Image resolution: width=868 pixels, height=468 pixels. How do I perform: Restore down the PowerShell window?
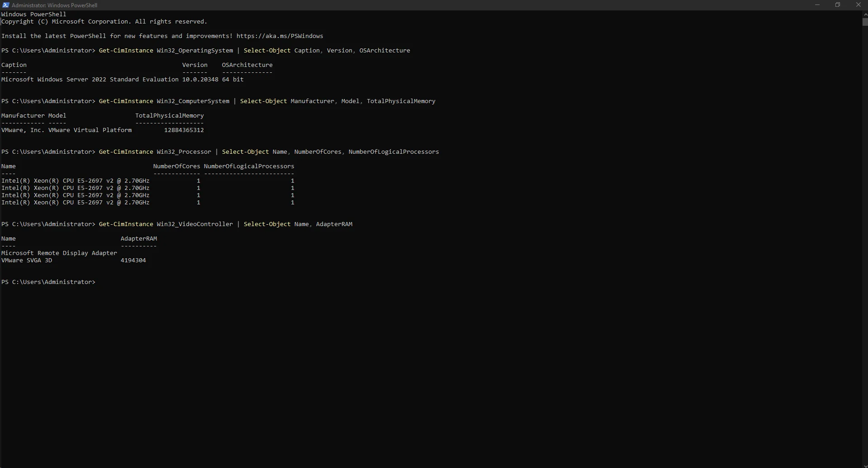pos(838,5)
